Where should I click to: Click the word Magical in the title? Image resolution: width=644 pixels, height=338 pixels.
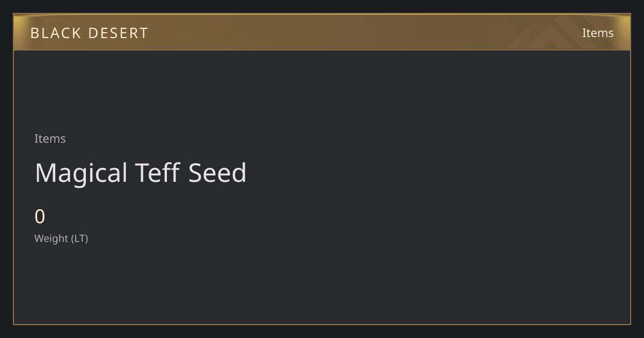[81, 173]
